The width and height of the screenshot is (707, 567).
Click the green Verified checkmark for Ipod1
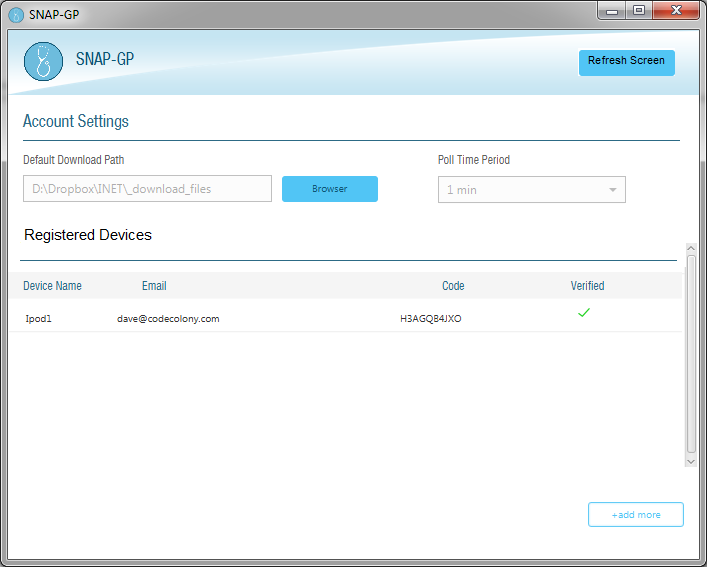(x=584, y=313)
